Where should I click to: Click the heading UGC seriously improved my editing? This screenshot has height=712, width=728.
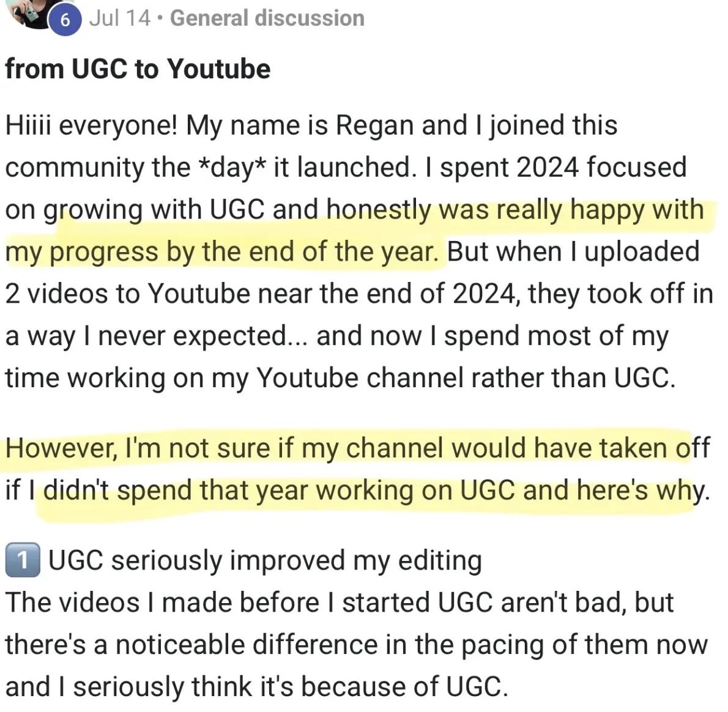[x=265, y=560]
